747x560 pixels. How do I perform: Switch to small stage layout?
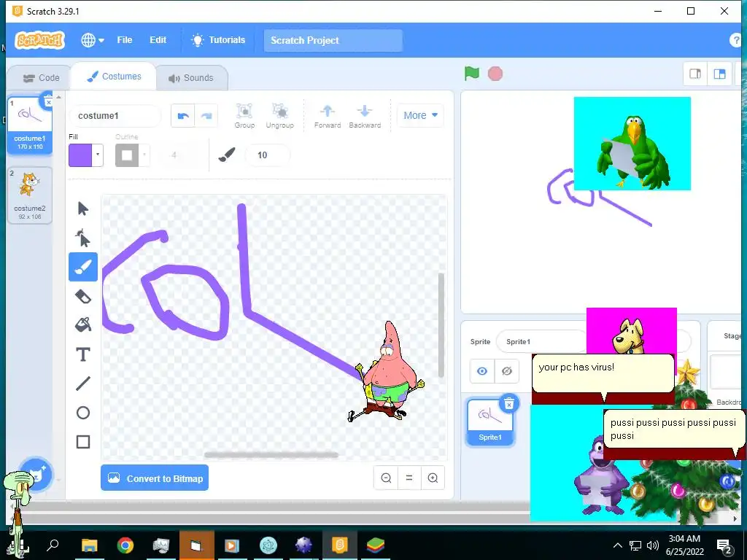[x=695, y=74]
